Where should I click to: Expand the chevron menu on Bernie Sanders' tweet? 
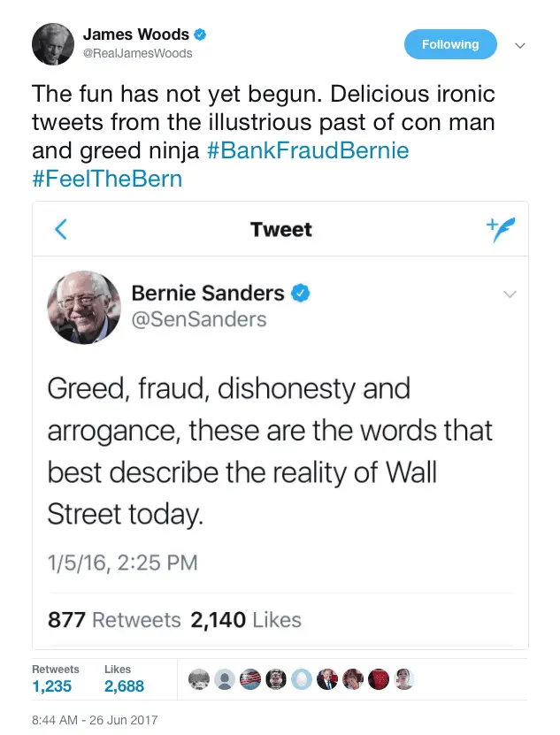[510, 295]
